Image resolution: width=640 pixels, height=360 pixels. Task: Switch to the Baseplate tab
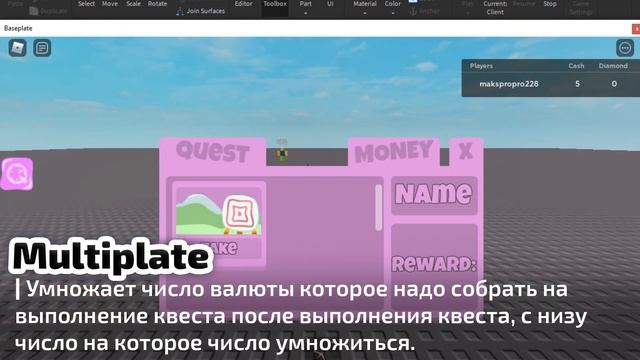coord(18,28)
